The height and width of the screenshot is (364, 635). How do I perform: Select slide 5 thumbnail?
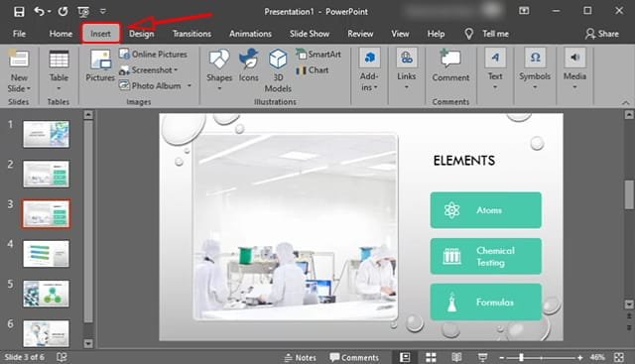[x=47, y=294]
